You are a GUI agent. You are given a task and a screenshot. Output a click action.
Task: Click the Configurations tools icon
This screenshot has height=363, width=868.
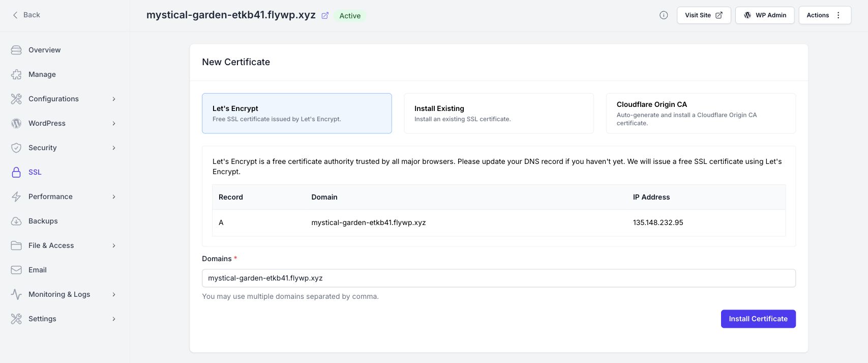point(16,99)
